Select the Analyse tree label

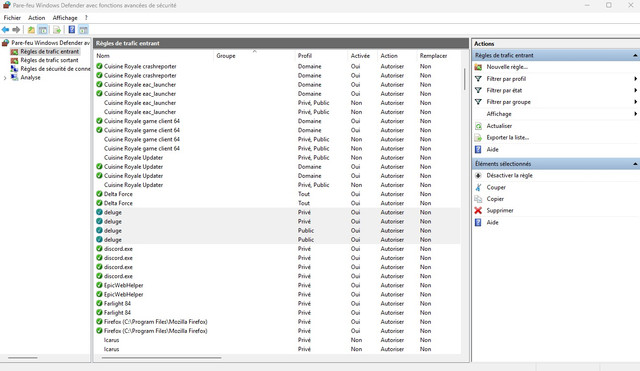[31, 78]
